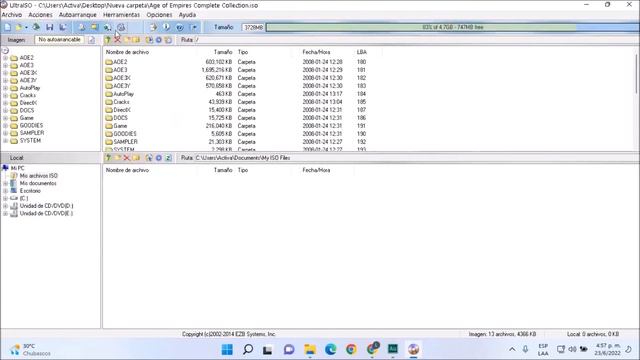The height and width of the screenshot is (360, 640).
Task: Click the local Ruta path field
Action: 416,158
